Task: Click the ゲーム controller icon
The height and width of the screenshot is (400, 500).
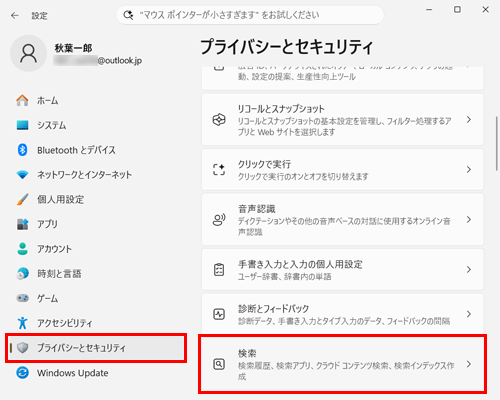Action: coord(22,298)
